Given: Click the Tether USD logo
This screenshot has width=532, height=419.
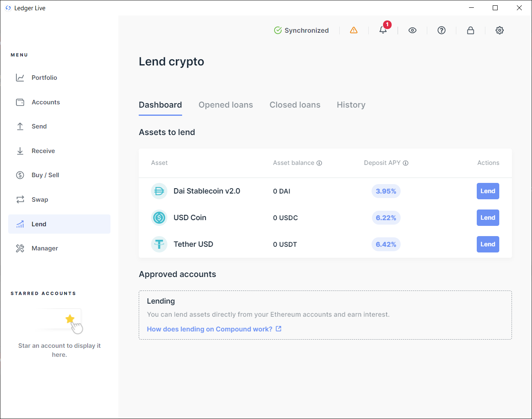Looking at the screenshot, I should click(159, 244).
